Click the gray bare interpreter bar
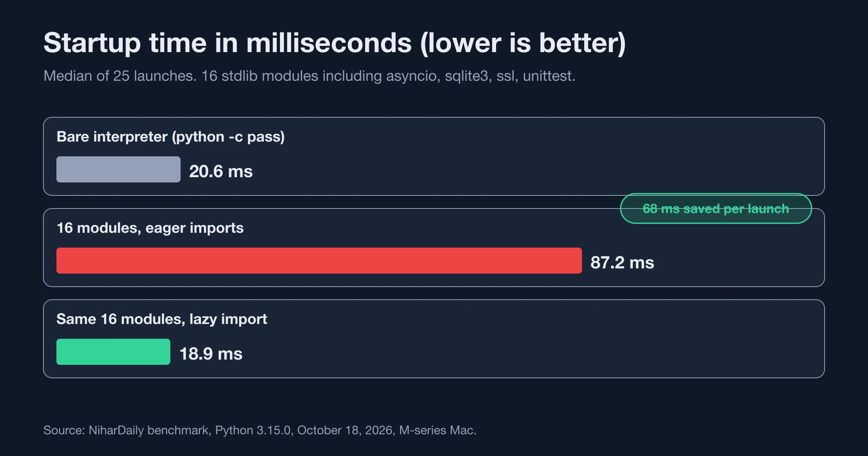868x456 pixels. (x=118, y=169)
